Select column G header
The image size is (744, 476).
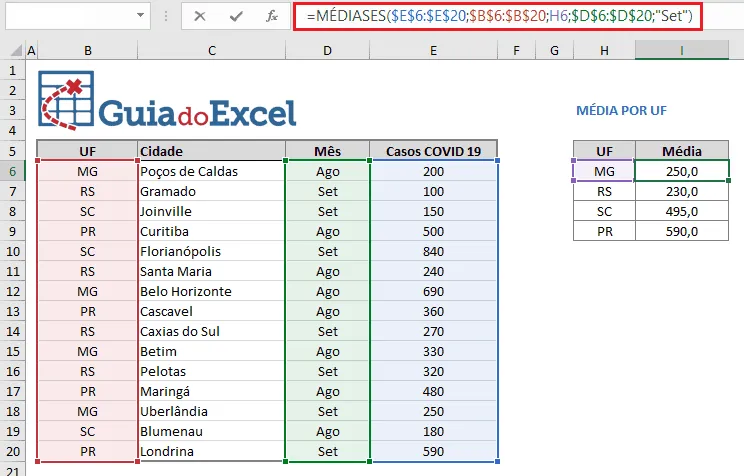(x=554, y=50)
